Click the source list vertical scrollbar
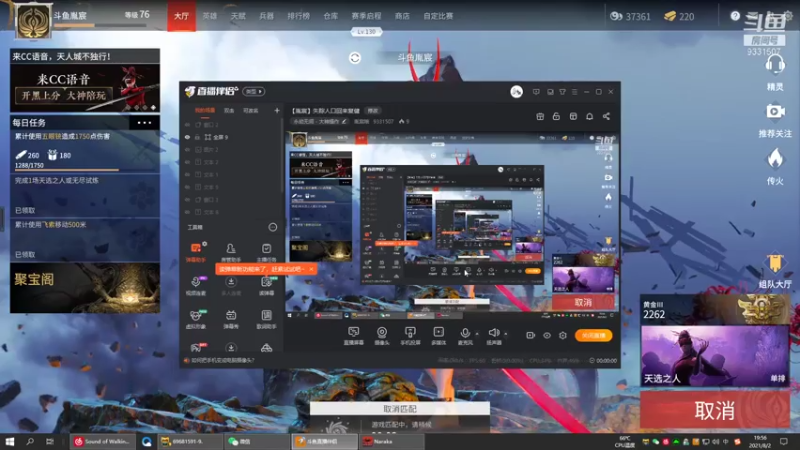 point(282,156)
